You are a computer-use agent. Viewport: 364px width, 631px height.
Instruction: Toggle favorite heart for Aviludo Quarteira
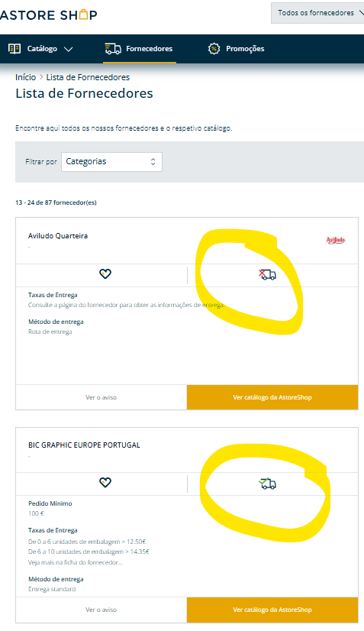(x=105, y=274)
